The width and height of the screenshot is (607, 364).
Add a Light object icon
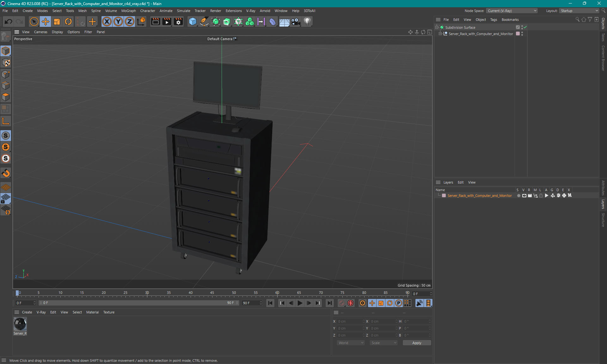coord(307,21)
